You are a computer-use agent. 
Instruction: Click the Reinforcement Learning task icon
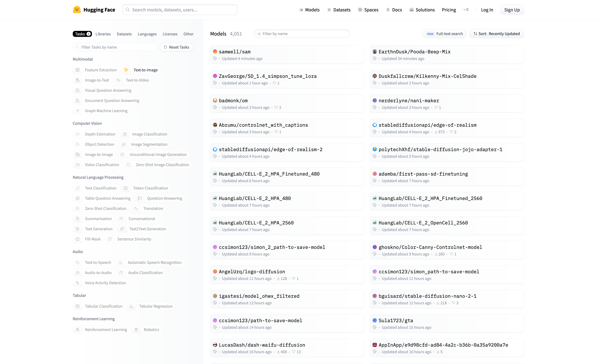(x=78, y=330)
